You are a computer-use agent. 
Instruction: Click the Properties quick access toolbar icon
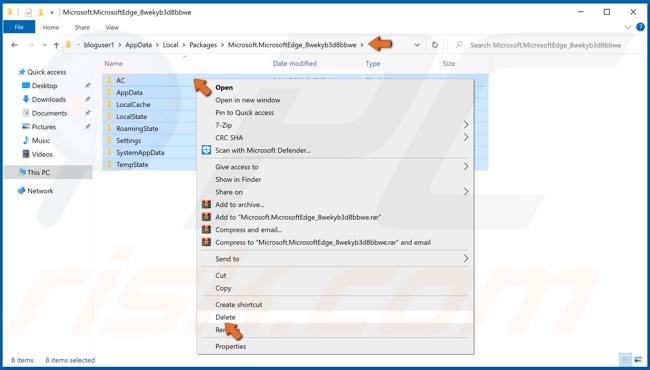29,12
